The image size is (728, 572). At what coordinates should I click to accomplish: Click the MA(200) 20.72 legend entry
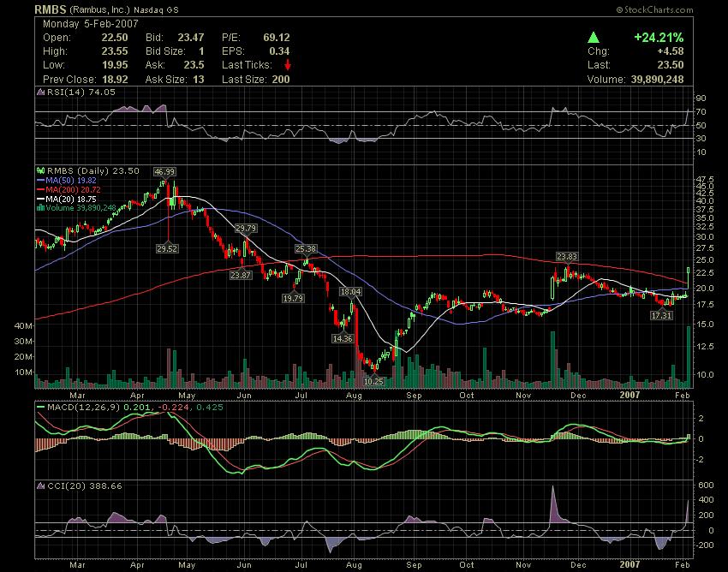[73, 190]
